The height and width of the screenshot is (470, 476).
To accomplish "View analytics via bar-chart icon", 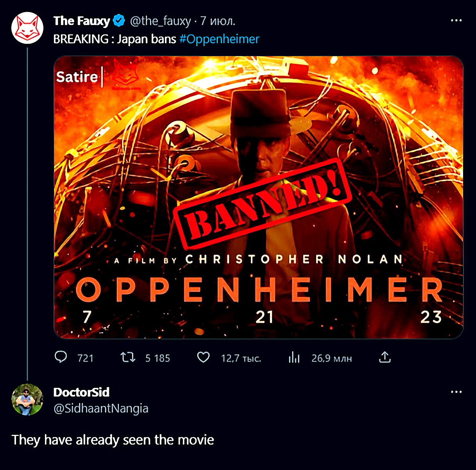I will [294, 357].
